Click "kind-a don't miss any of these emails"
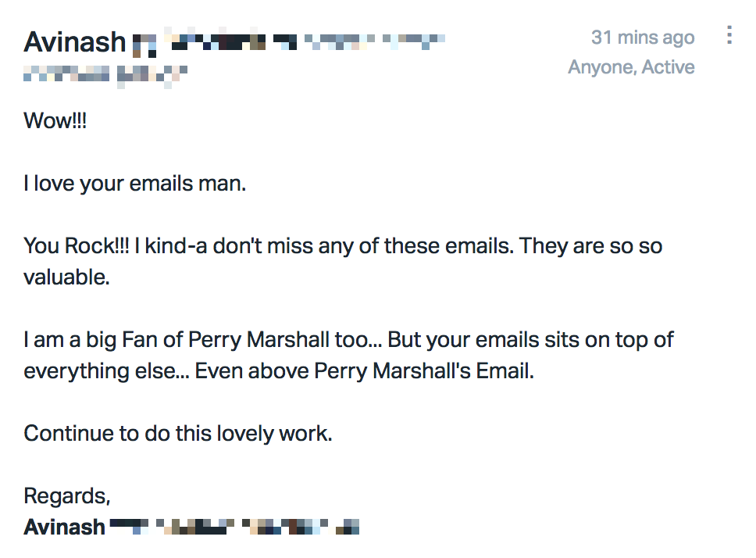 tap(329, 246)
